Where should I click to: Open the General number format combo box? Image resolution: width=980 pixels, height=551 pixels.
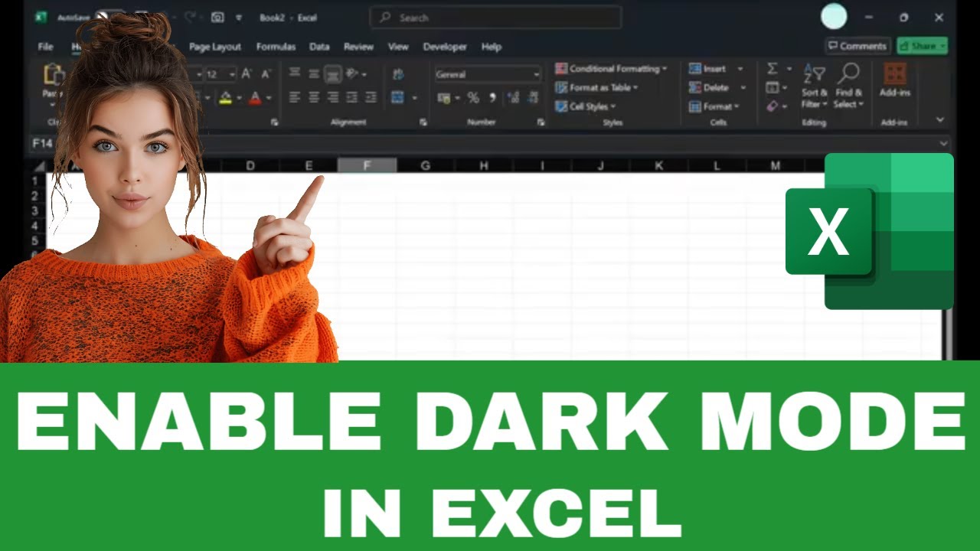pos(488,74)
